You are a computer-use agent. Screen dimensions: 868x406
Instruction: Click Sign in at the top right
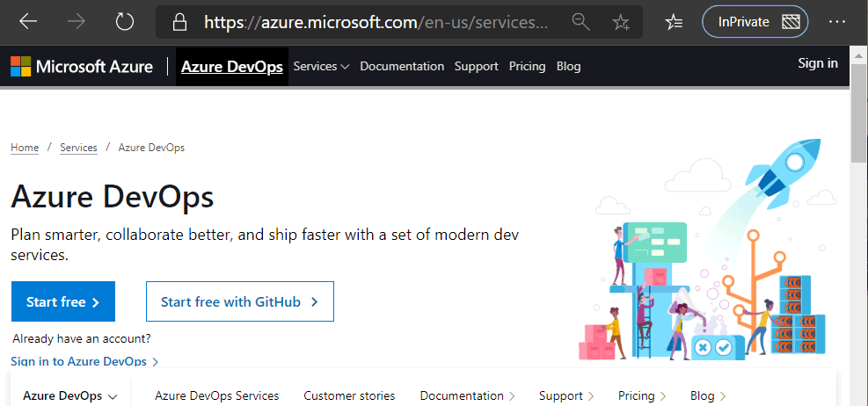coord(818,63)
